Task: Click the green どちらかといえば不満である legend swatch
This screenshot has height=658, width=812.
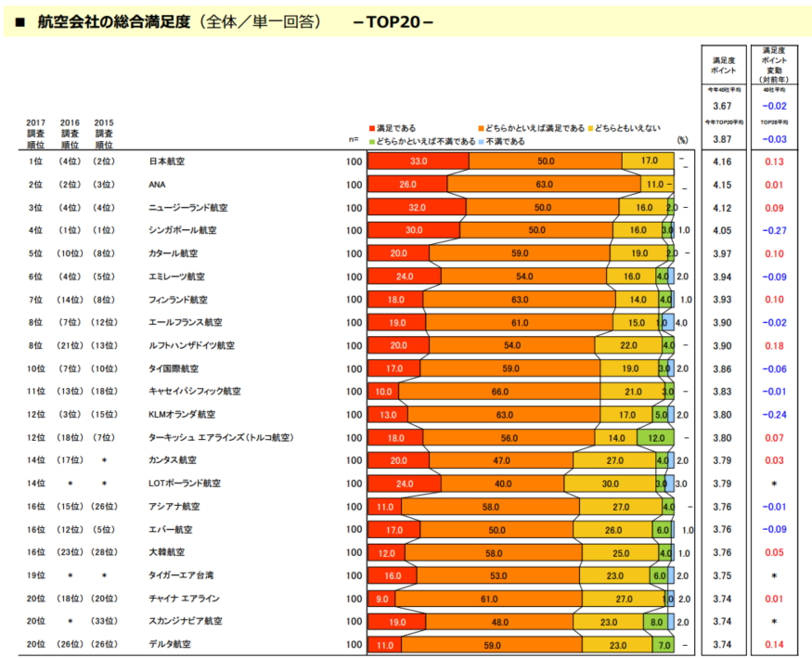Action: pyautogui.click(x=372, y=141)
